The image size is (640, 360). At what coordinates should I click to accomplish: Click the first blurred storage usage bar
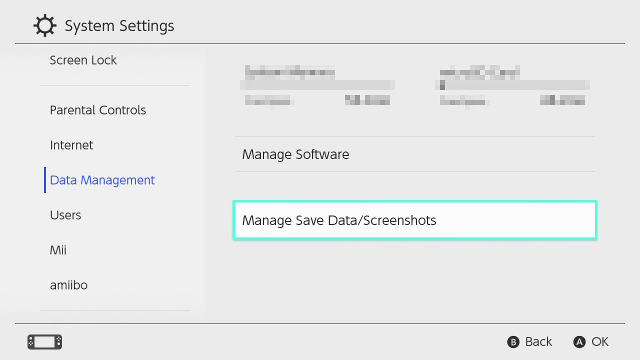point(318,85)
